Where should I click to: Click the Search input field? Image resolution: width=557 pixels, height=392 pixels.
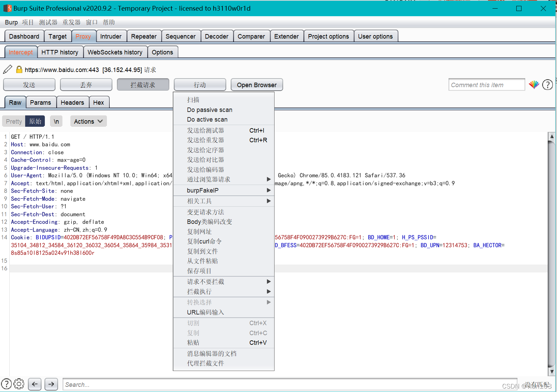[x=290, y=384]
